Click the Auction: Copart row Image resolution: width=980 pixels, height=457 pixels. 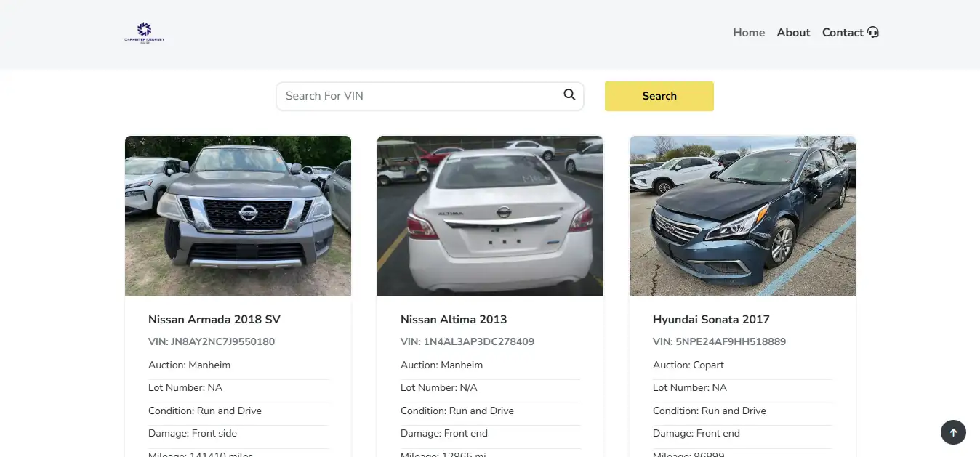pyautogui.click(x=688, y=365)
